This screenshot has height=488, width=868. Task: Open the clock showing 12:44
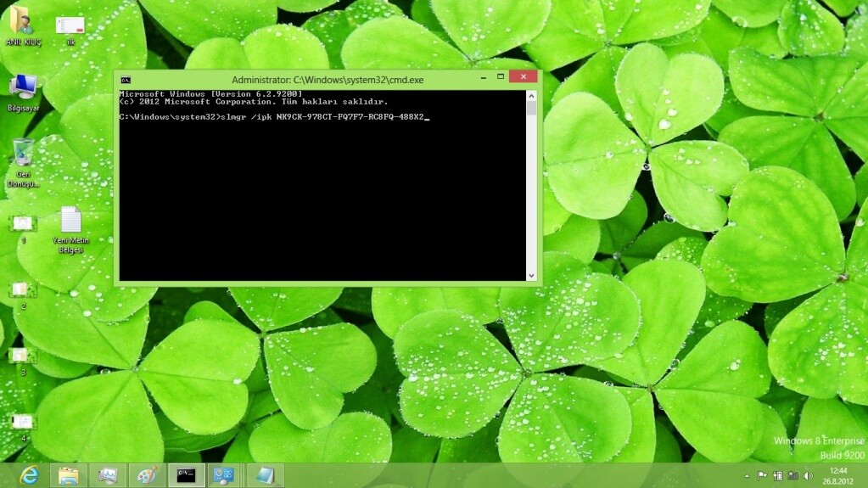[x=838, y=475]
